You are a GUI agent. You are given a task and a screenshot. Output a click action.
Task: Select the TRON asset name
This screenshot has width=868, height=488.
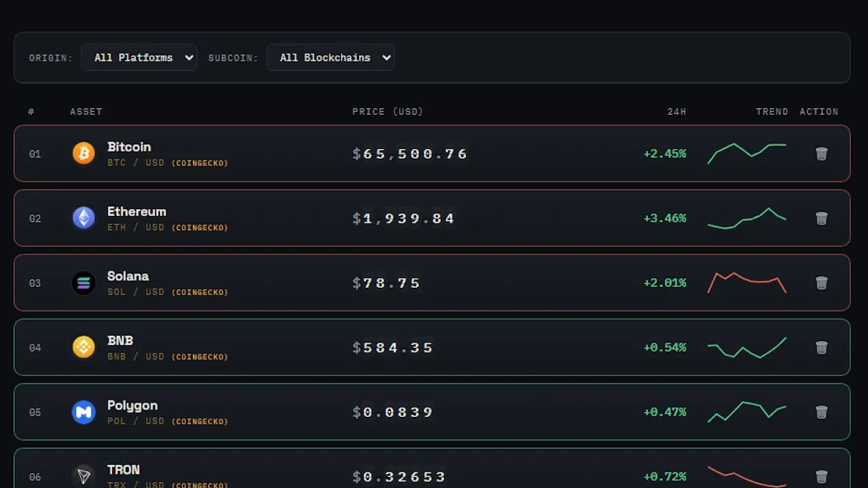(124, 470)
